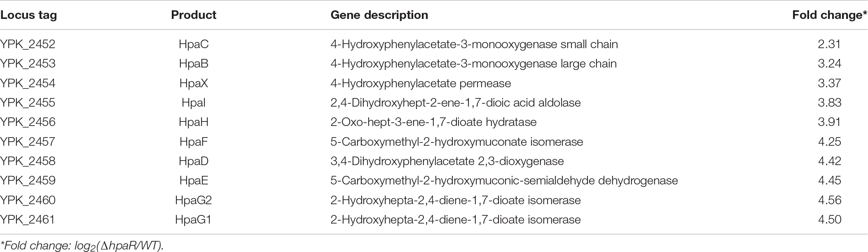Click the Fold change column header
Image resolution: width=868 pixels, height=252 pixels.
pos(830,15)
